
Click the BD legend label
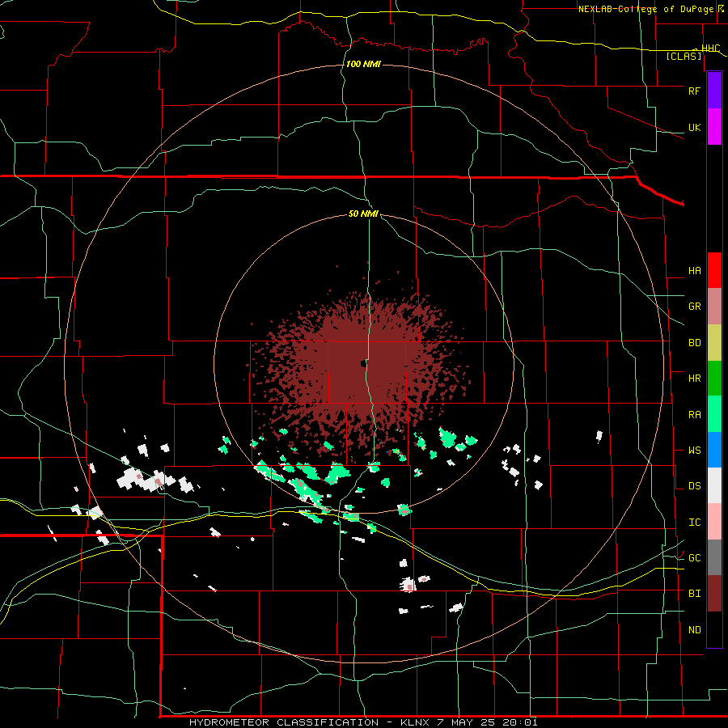[694, 343]
